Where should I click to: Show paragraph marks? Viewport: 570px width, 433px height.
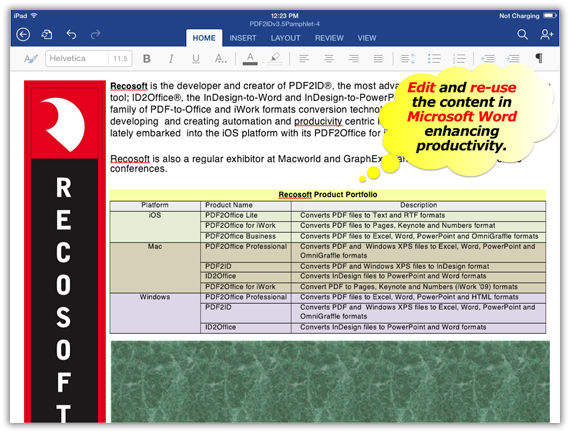(x=539, y=58)
